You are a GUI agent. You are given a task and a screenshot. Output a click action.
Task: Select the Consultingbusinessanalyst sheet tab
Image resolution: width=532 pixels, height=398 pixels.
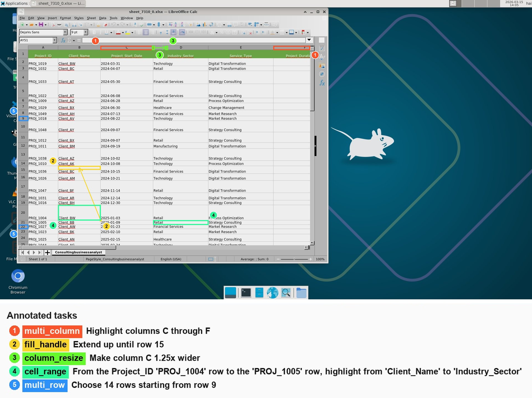78,252
